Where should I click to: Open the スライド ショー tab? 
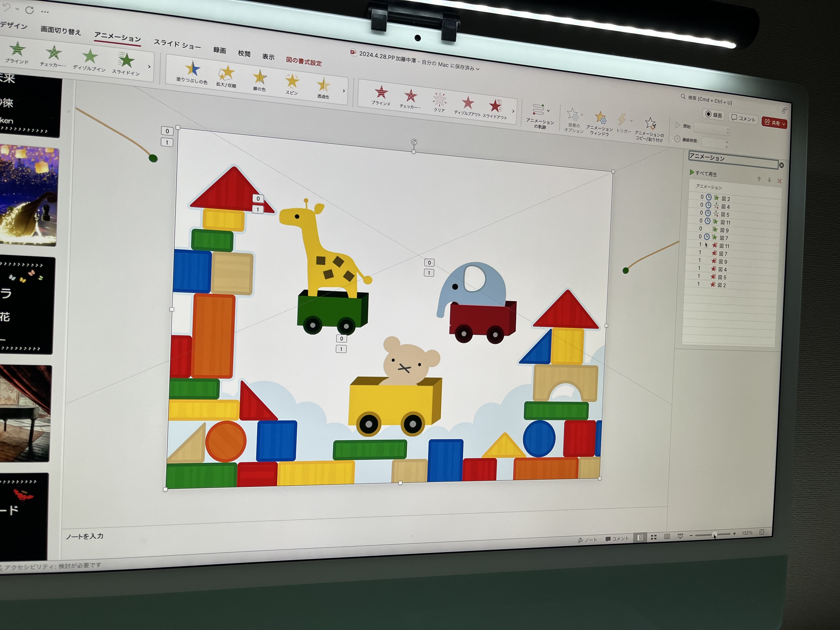[177, 44]
